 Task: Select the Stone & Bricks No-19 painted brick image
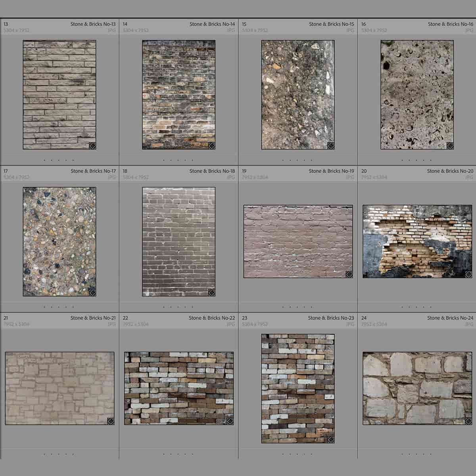tap(298, 241)
